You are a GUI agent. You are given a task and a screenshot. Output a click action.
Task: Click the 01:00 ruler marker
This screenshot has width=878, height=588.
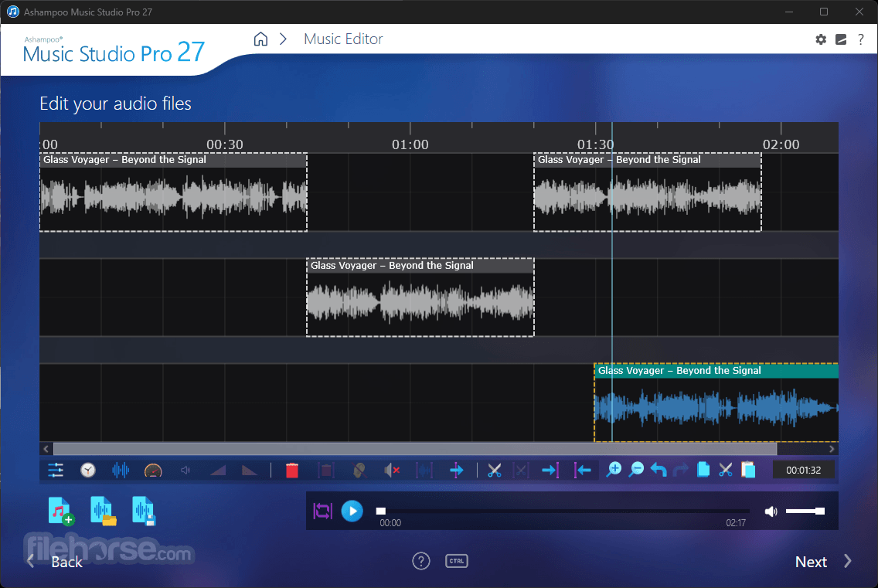click(x=410, y=144)
